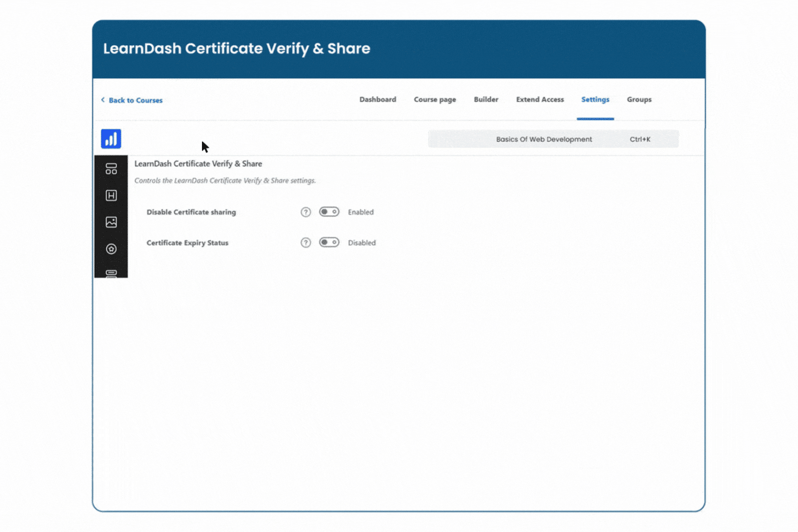798x532 pixels.
Task: Click the star badge sidebar icon
Action: click(x=111, y=249)
